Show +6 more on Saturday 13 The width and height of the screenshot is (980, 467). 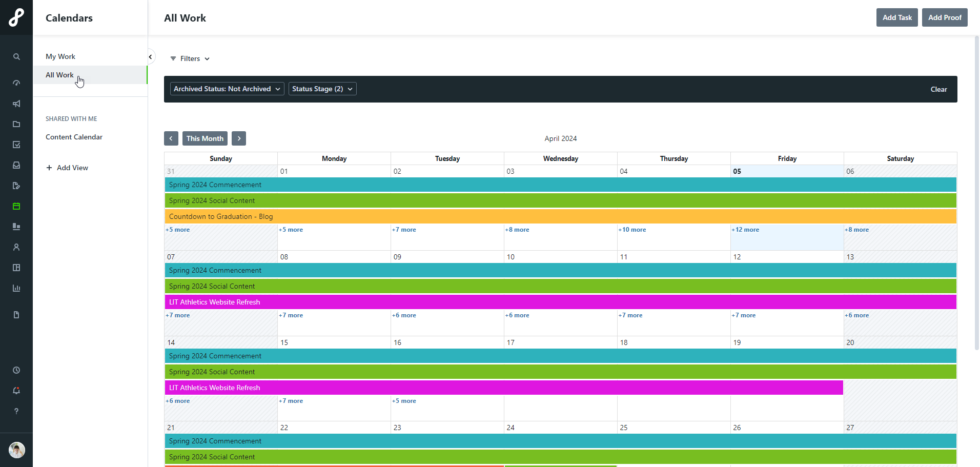point(857,315)
